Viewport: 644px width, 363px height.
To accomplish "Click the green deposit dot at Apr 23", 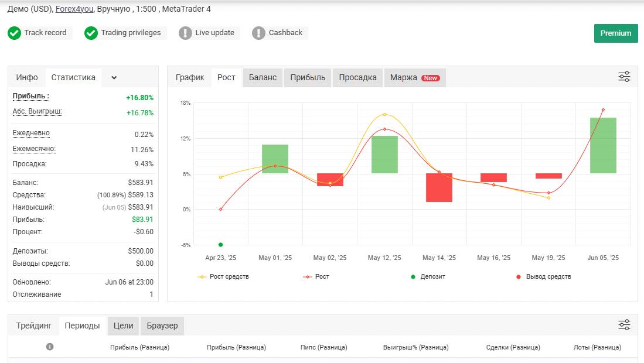I will click(x=220, y=245).
